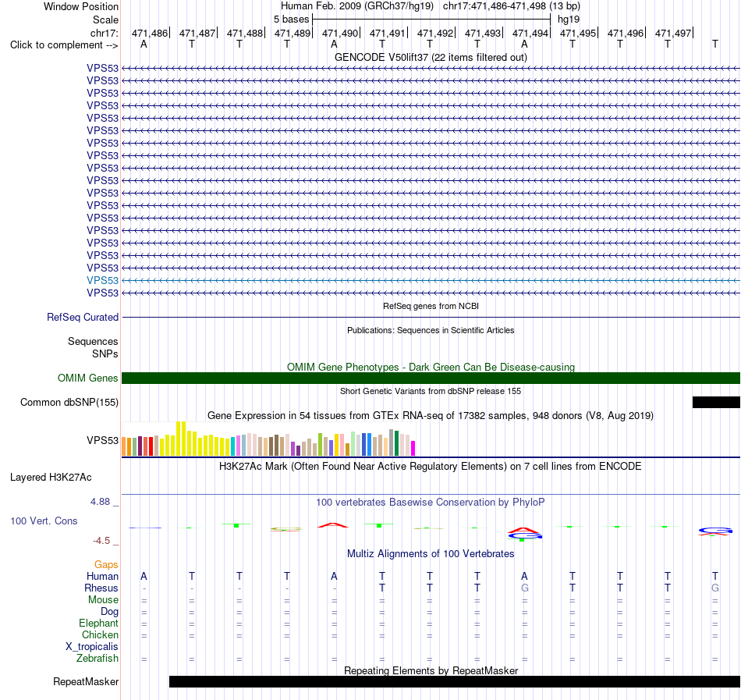Click the 'Human' alignment row label
This screenshot has height=700, width=741.
pyautogui.click(x=102, y=576)
